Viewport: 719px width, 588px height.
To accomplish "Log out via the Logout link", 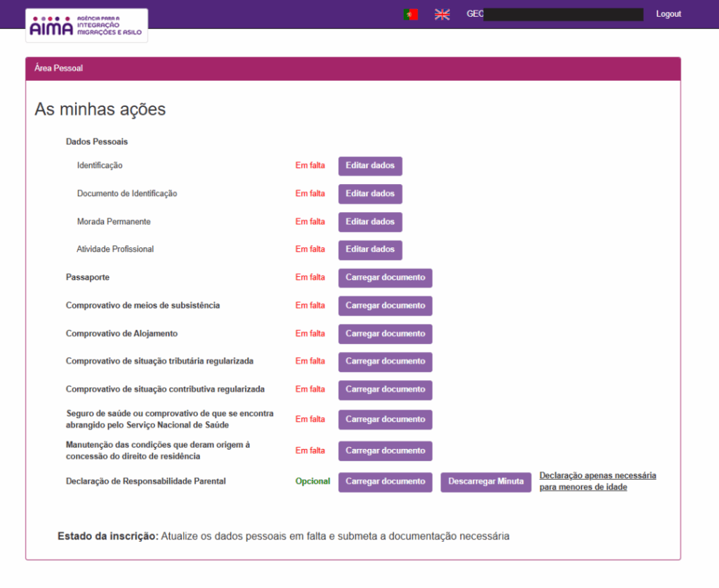I will click(668, 14).
